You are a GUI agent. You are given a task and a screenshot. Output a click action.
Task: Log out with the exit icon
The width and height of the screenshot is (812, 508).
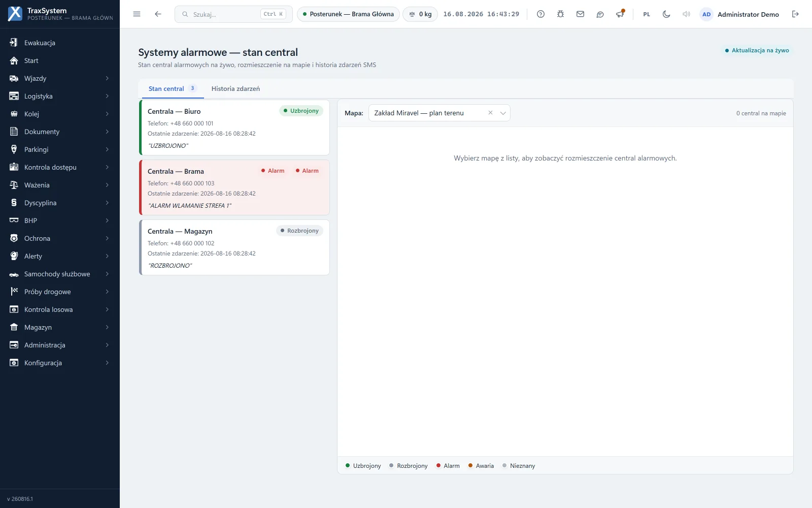tap(795, 14)
